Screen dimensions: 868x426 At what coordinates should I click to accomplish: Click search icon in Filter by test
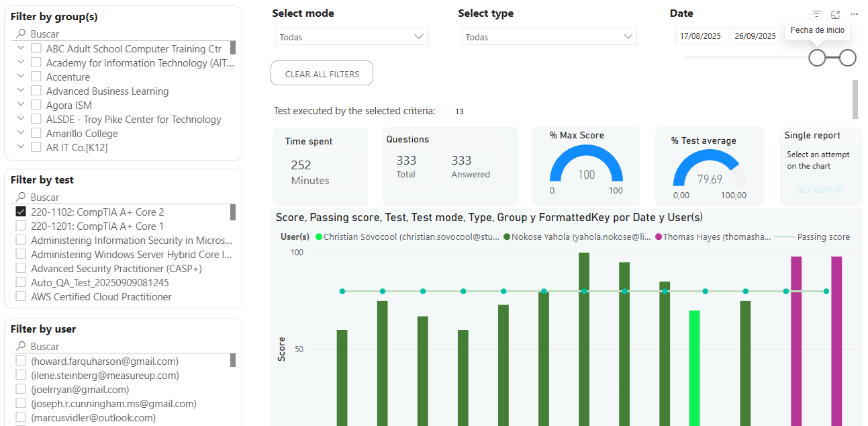tap(21, 198)
